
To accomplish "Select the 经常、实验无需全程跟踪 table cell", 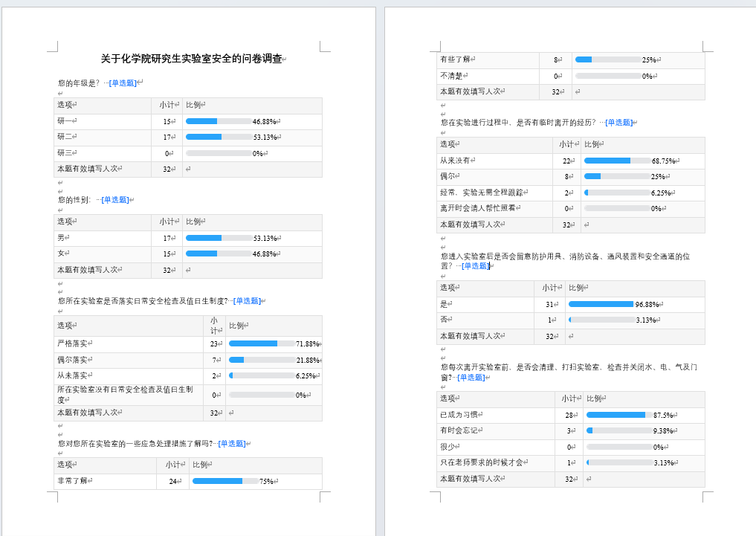I will point(495,193).
